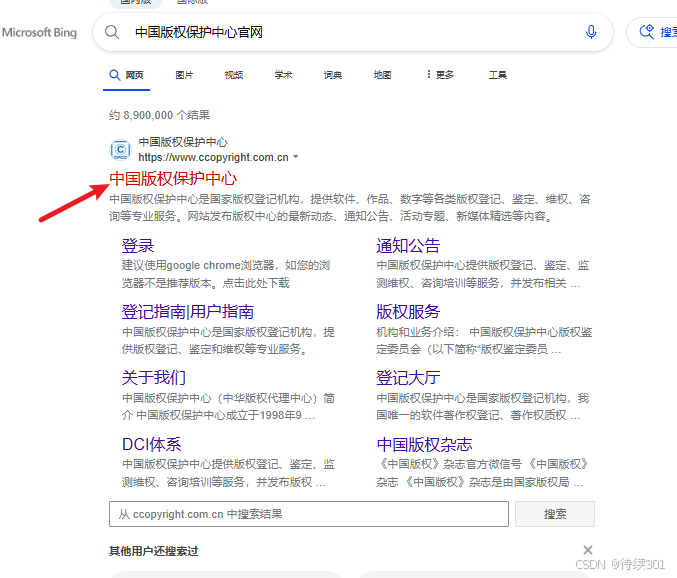Open the three-dot 更多 menu
The height and width of the screenshot is (578, 677).
click(x=440, y=75)
